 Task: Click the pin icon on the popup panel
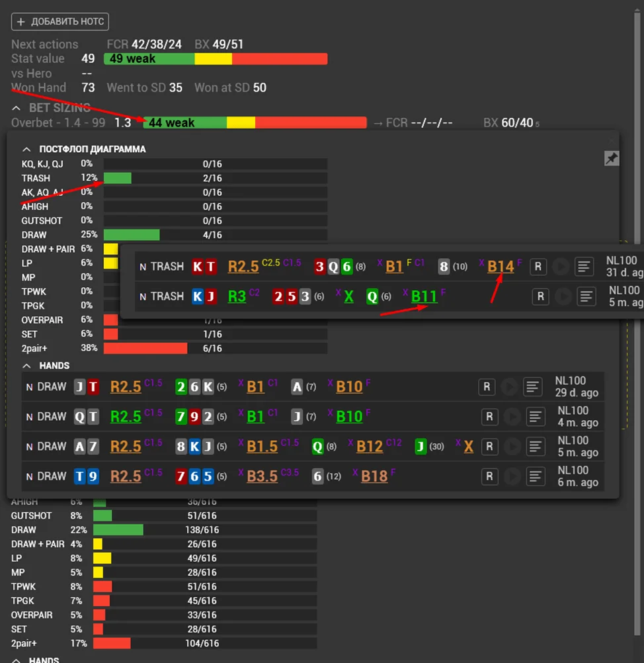point(612,158)
